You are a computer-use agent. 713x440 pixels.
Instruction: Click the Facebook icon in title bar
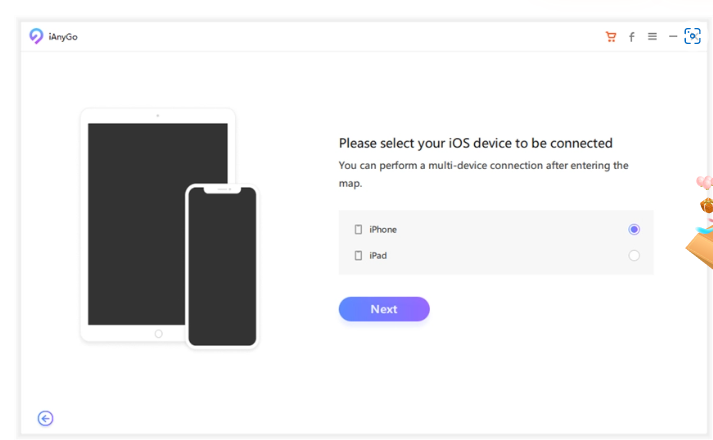631,37
